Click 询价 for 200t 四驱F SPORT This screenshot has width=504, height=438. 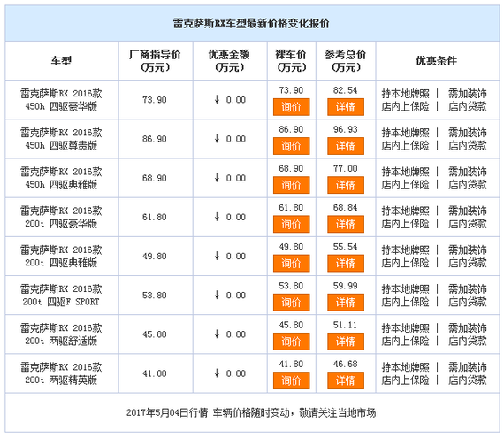pos(291,303)
